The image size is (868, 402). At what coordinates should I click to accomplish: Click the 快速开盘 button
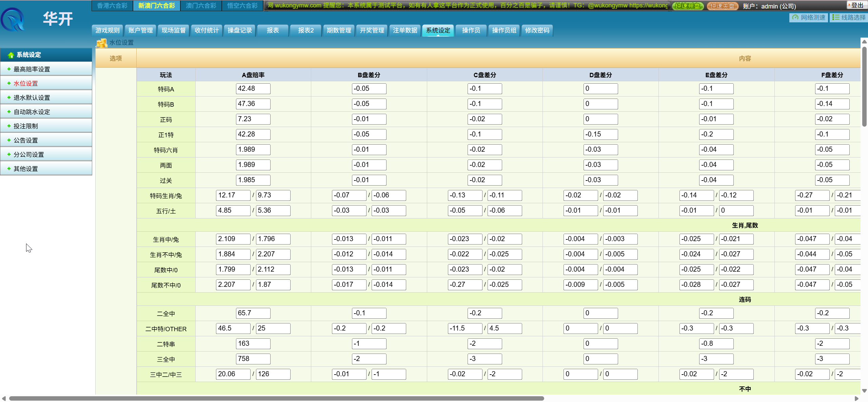[688, 6]
